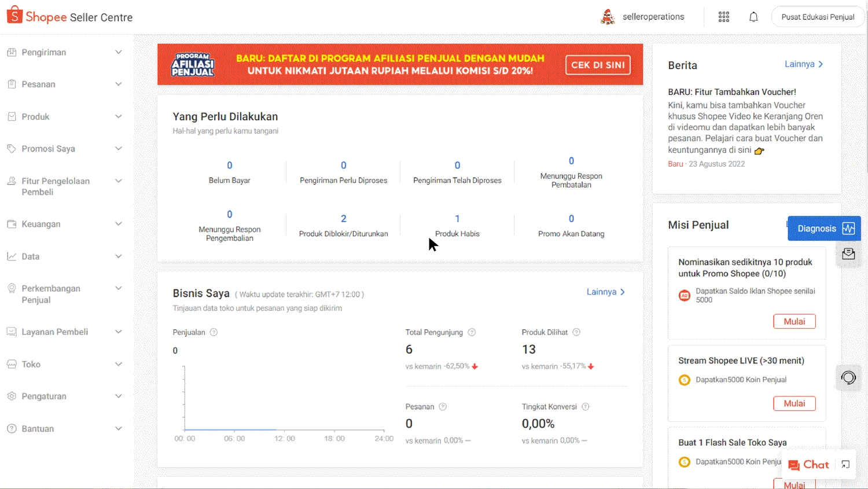Expand the Keuangan menu chevron

click(x=118, y=224)
